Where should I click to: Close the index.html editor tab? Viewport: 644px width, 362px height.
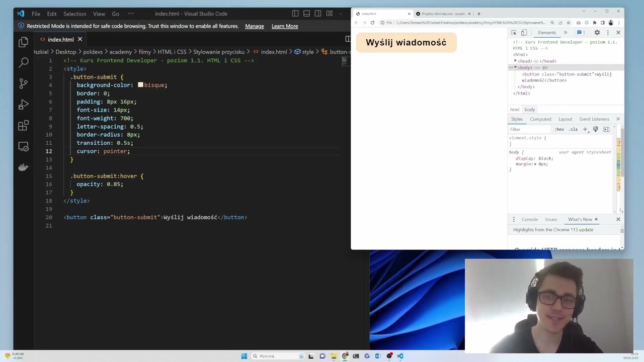tap(79, 39)
